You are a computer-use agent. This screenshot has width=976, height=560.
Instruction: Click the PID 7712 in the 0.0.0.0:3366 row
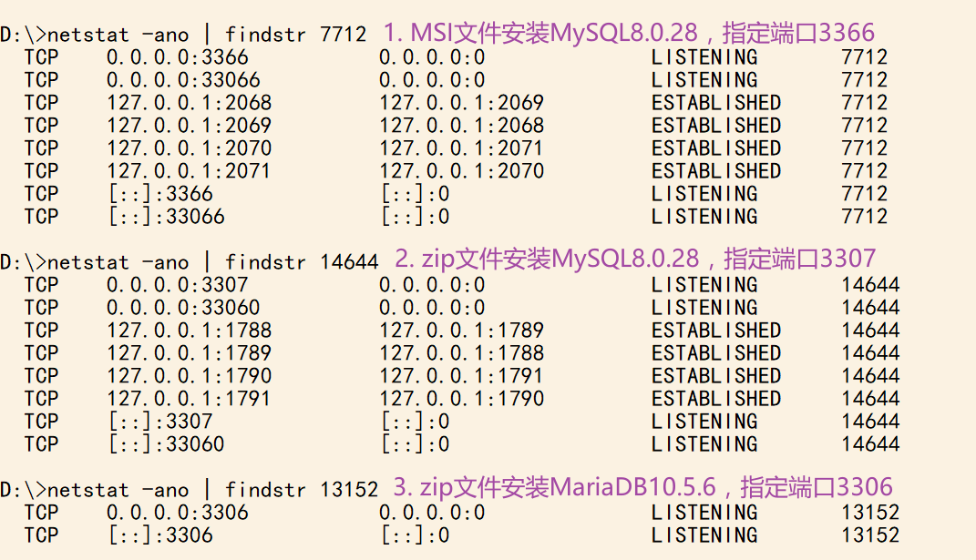click(865, 57)
